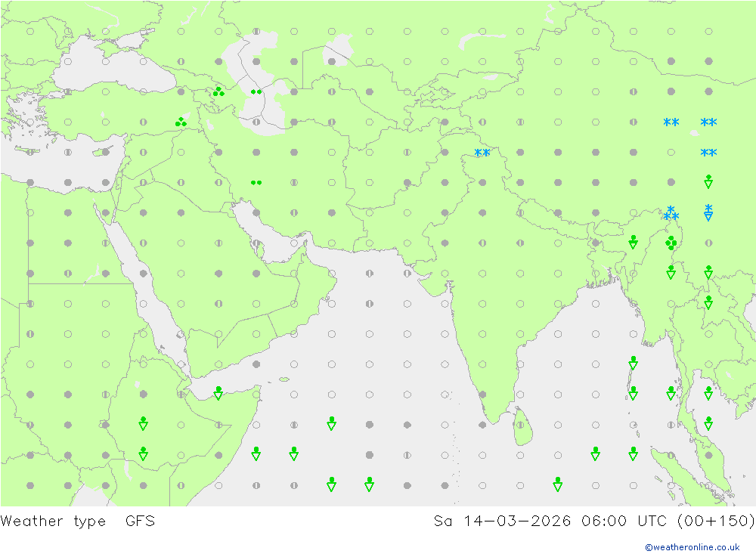The height and width of the screenshot is (554, 756).
Task: Click the double rain dots on the Caspian Sea
Action: 256,91
